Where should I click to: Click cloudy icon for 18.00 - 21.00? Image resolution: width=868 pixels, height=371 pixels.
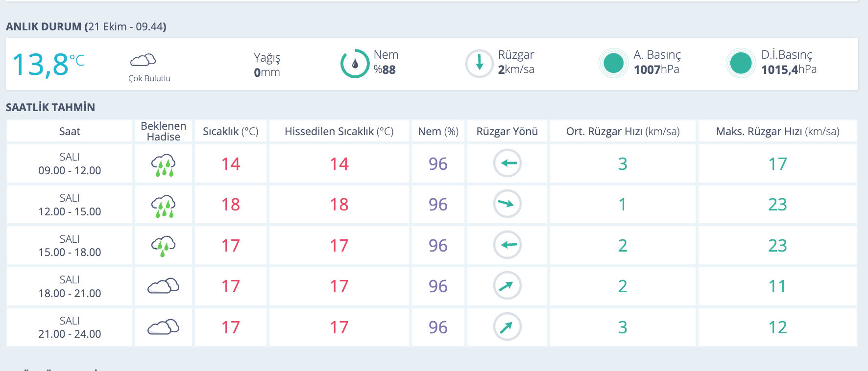(164, 286)
